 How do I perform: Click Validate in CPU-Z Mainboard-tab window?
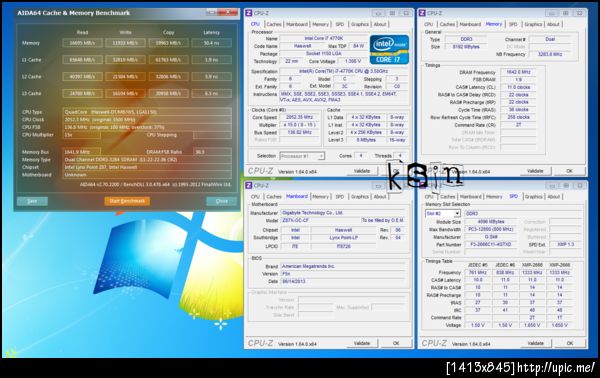362,344
